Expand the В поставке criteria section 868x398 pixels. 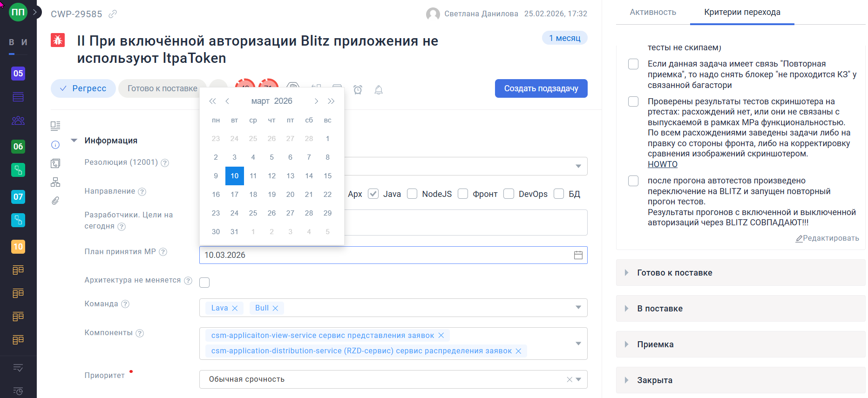[x=740, y=309]
